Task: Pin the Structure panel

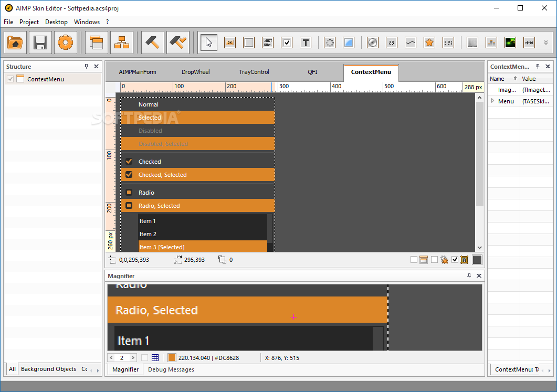Action: pos(86,67)
